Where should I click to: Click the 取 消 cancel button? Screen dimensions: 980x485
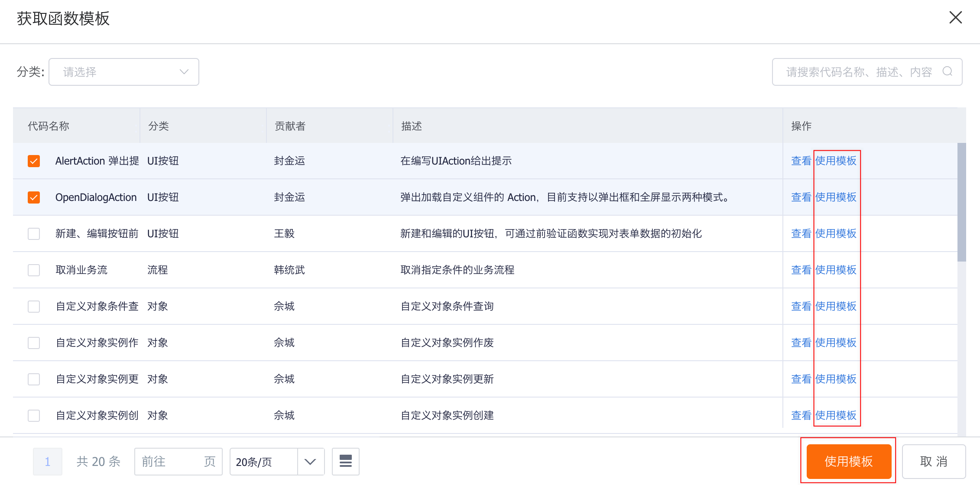[934, 462]
